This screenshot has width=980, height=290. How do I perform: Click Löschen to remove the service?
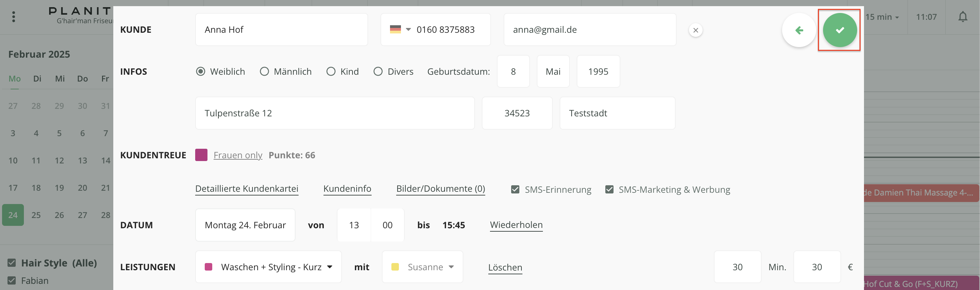pyautogui.click(x=505, y=267)
